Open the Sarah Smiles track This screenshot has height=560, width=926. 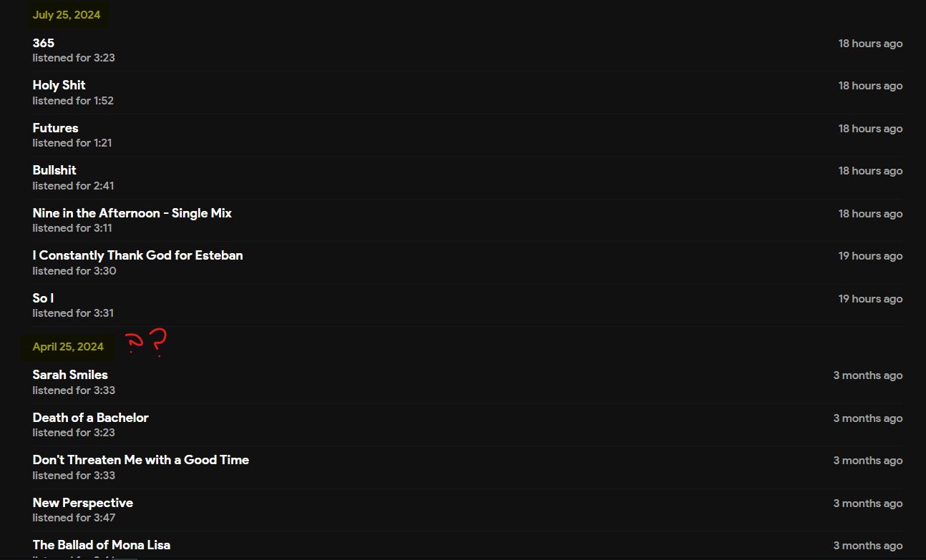coord(70,375)
